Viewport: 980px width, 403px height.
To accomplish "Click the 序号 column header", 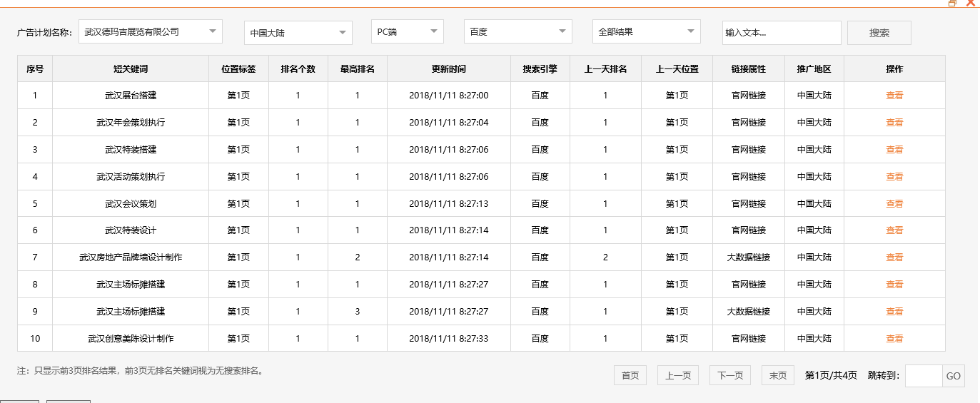I will [x=35, y=69].
